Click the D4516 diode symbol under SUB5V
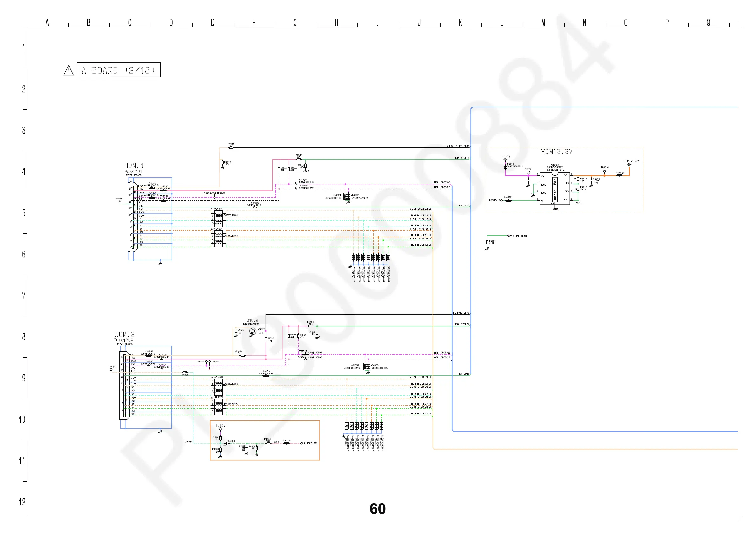The image size is (756, 534). (x=505, y=167)
